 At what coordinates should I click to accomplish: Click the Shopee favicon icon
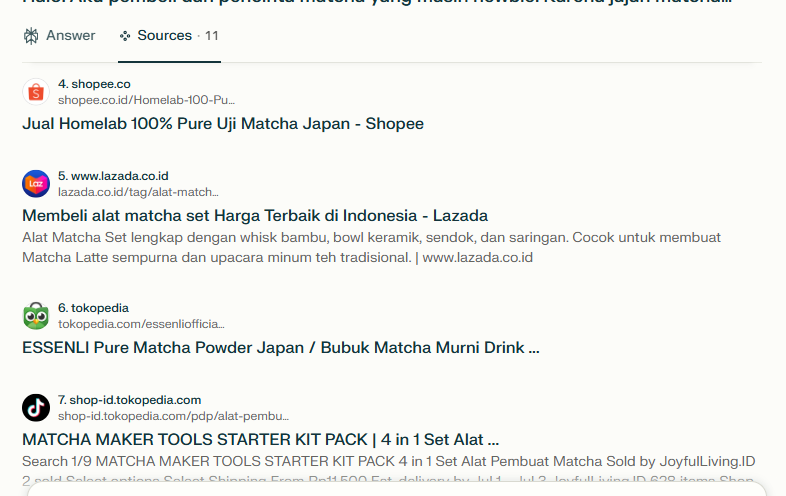coord(36,92)
